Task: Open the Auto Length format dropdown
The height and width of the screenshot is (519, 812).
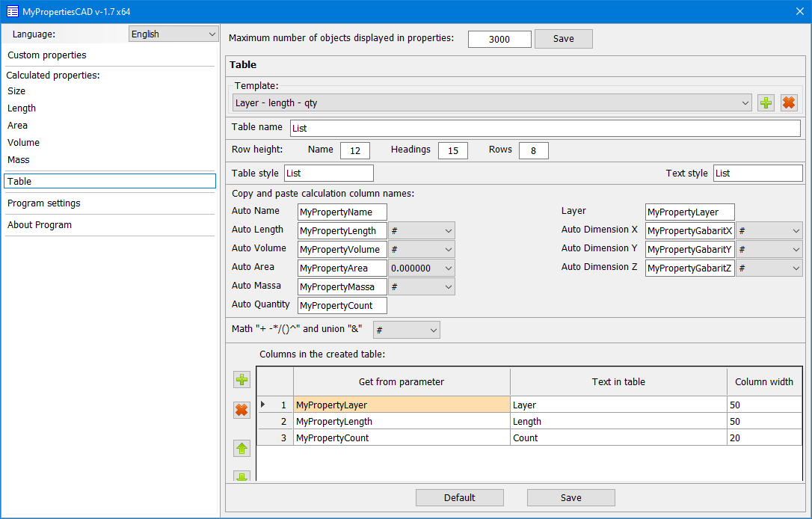Action: tap(422, 231)
